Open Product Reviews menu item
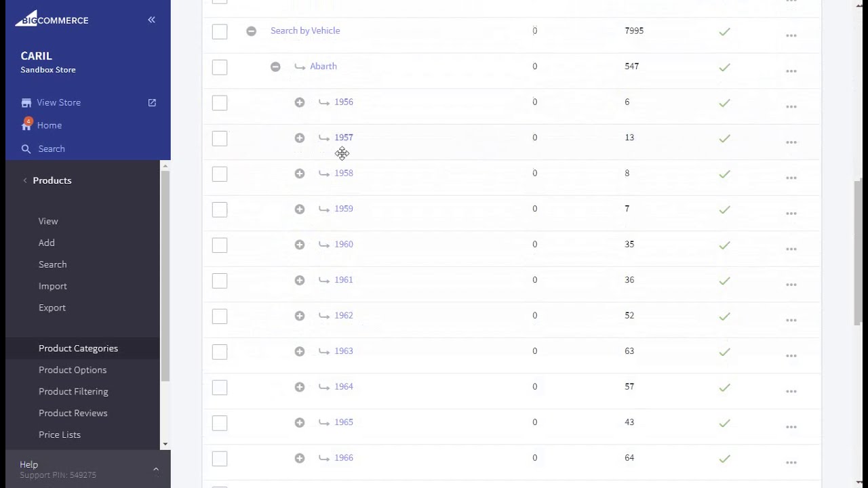Screen dimensions: 868x488 73,413
